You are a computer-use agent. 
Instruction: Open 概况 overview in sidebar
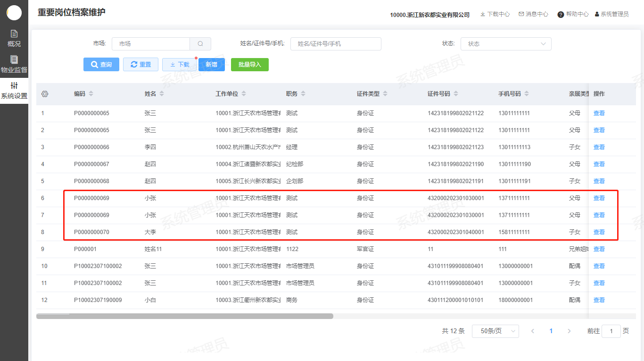14,38
